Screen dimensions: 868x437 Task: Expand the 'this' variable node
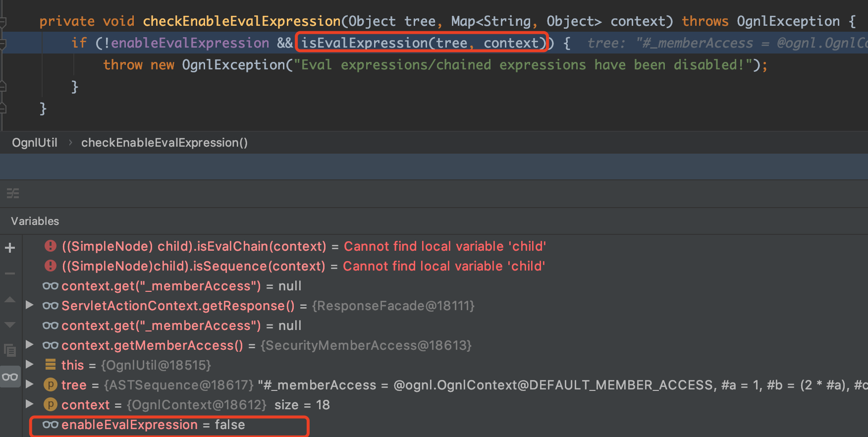[x=30, y=364]
